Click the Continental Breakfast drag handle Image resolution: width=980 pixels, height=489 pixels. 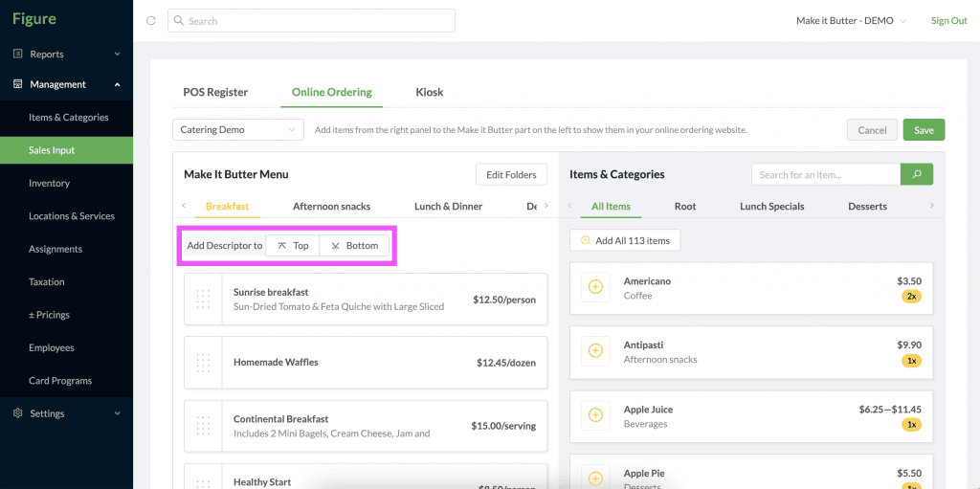tap(203, 426)
